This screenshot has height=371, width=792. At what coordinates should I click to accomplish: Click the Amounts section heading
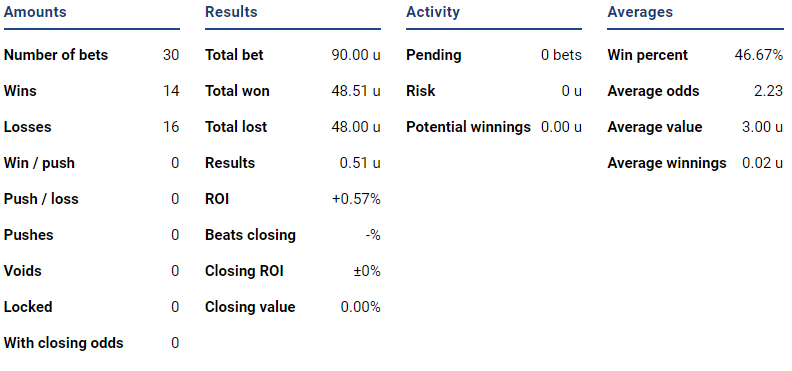point(35,12)
